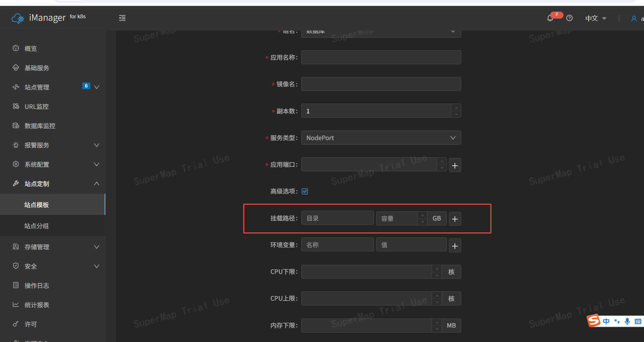Click the 内存下限 input field
The width and height of the screenshot is (644, 342).
tap(367, 325)
